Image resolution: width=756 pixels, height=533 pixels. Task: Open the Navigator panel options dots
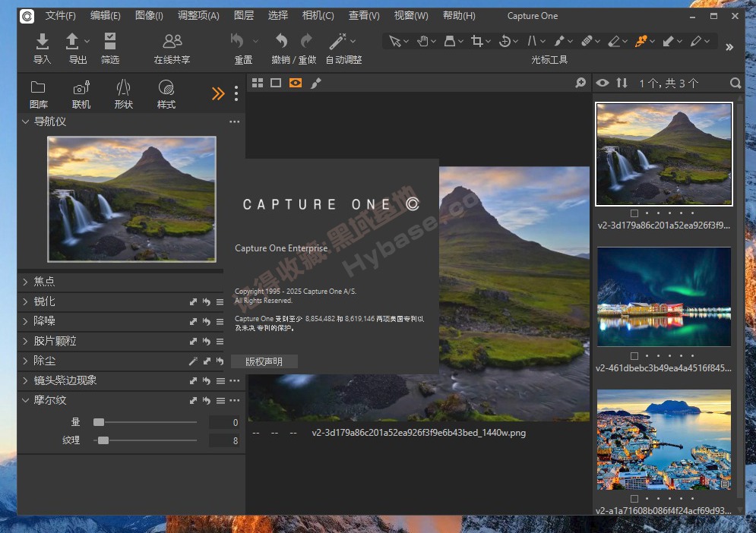234,122
